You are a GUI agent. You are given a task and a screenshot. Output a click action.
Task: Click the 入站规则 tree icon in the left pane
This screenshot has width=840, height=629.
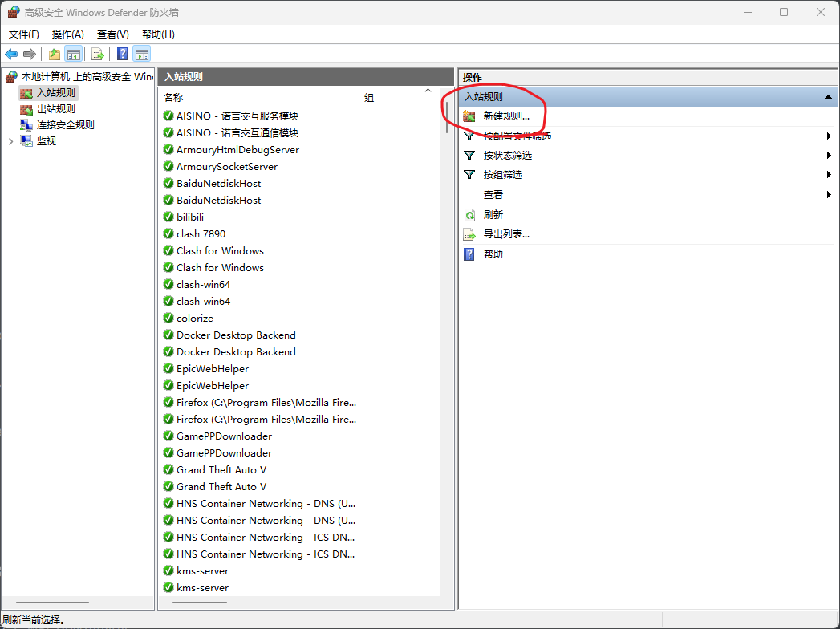click(26, 94)
